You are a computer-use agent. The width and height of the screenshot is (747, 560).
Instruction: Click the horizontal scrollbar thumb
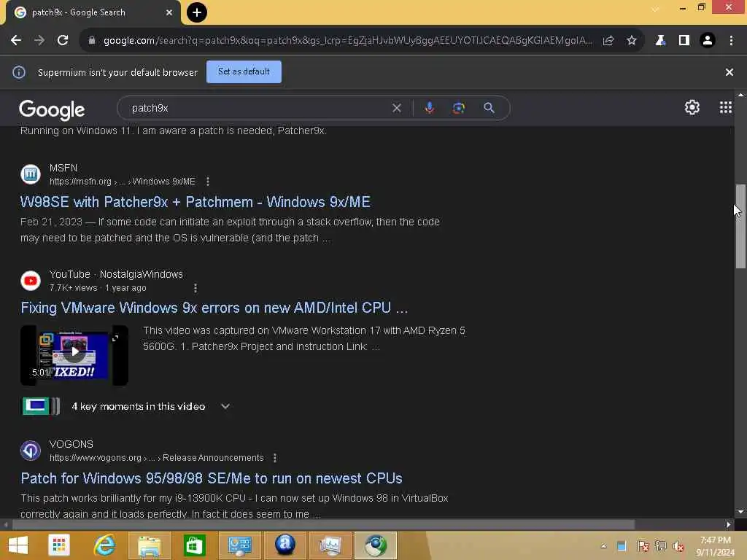[323, 524]
